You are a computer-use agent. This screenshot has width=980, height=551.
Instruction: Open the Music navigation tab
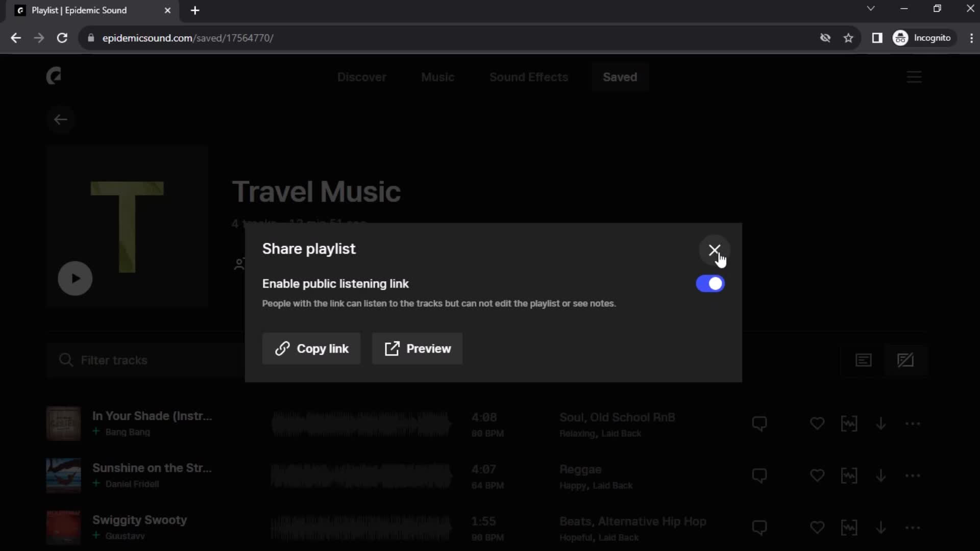[x=439, y=77]
